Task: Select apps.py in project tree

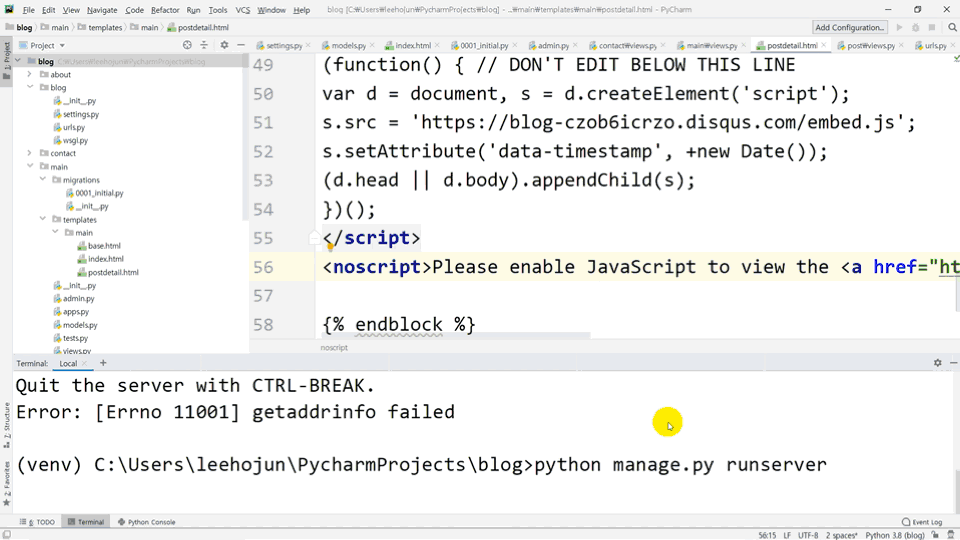Action: click(x=76, y=312)
